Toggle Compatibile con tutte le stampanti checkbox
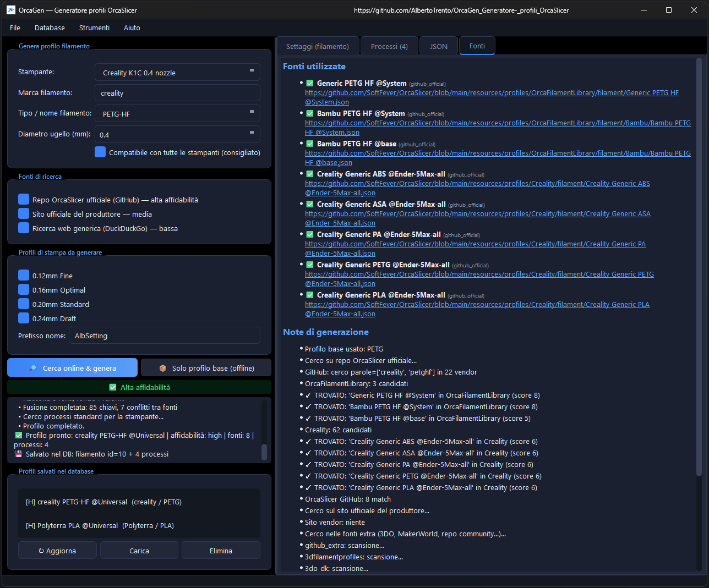Screen dimensions: 709x588 (x=100, y=152)
